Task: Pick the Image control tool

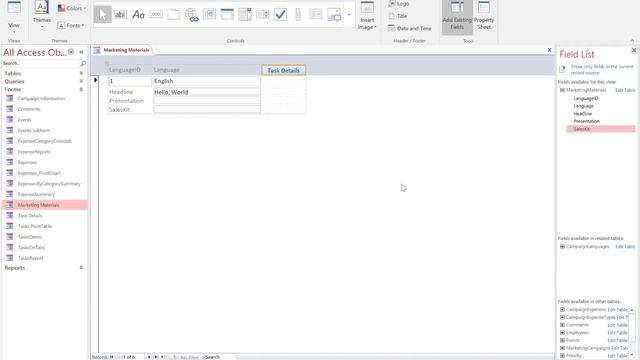Action: tap(334, 14)
